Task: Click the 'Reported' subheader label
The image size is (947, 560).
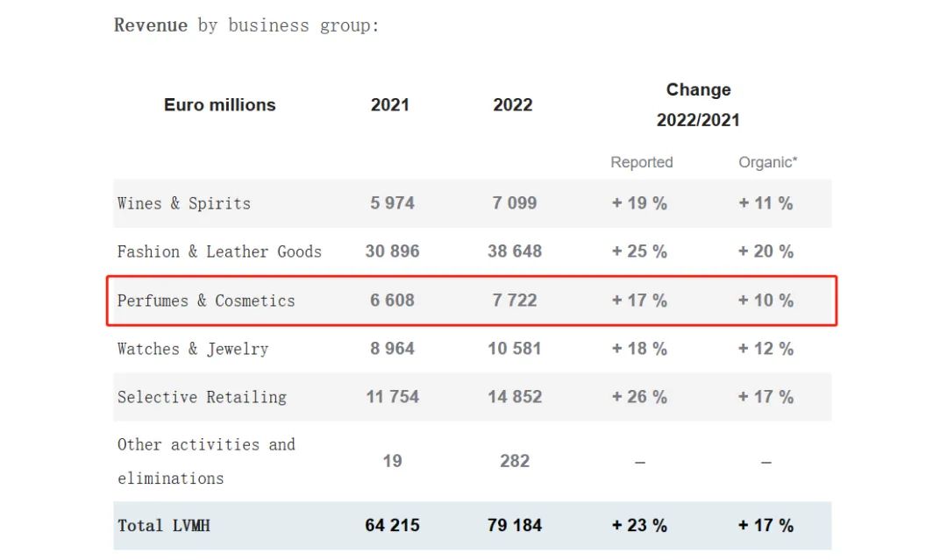Action: pyautogui.click(x=642, y=162)
